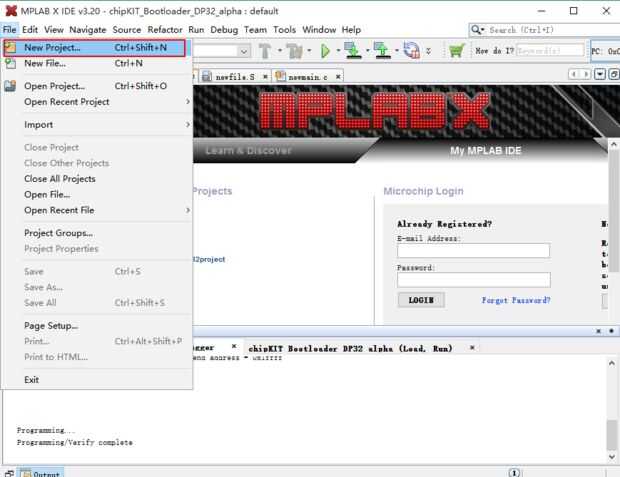The height and width of the screenshot is (477, 620).
Task: Open Clean and Build dropdown arrow
Action: (x=309, y=51)
